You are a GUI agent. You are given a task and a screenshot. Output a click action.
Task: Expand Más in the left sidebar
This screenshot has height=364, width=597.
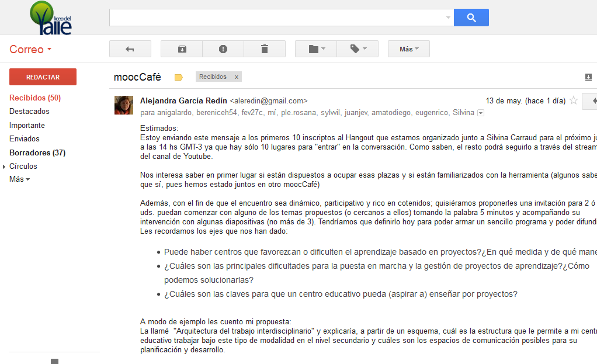[19, 179]
